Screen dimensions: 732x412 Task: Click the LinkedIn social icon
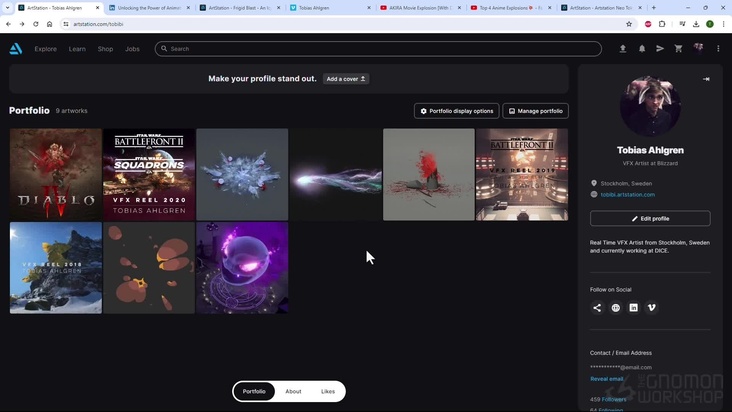(x=633, y=308)
